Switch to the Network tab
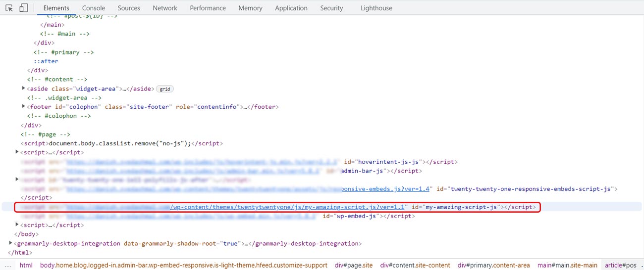This screenshot has width=644, height=270. [x=165, y=8]
